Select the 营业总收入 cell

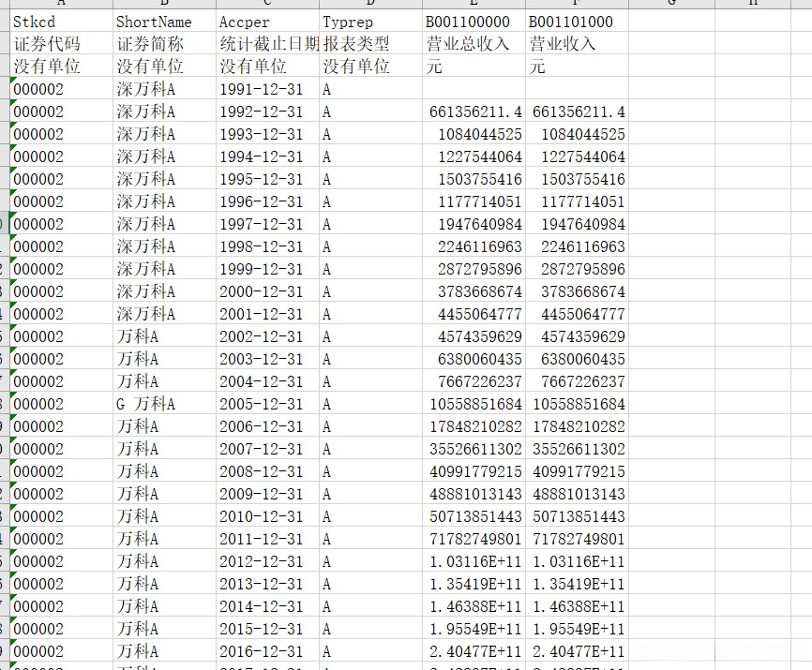click(x=474, y=43)
